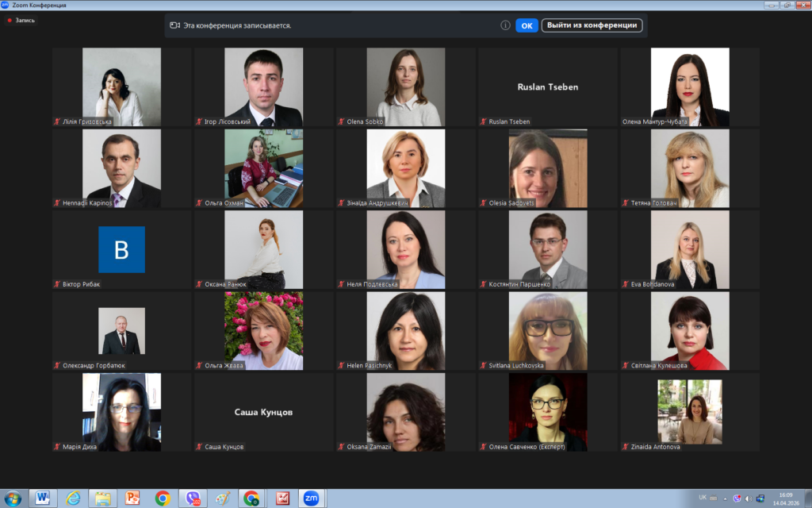
Task: Switch to Viber in the taskbar
Action: pyautogui.click(x=192, y=498)
